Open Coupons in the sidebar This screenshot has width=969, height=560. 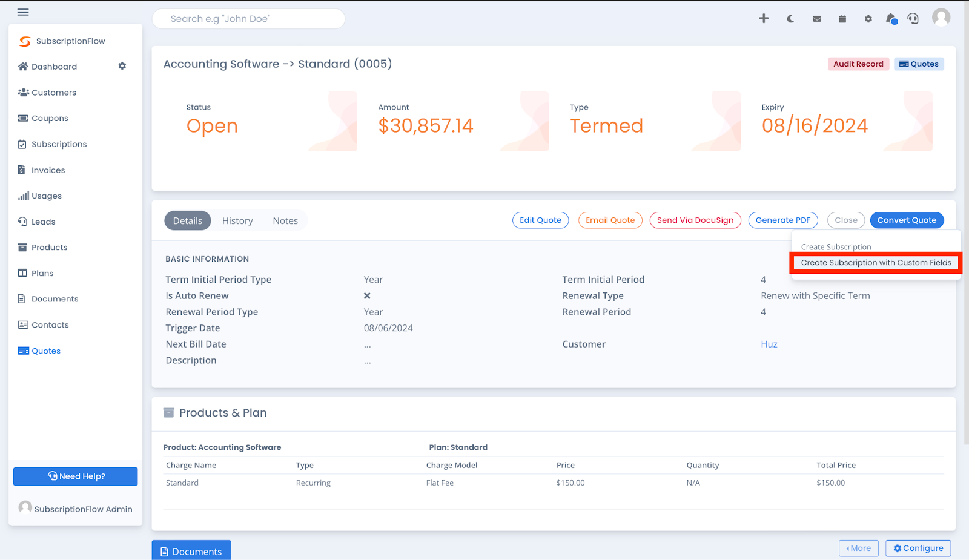coord(43,119)
